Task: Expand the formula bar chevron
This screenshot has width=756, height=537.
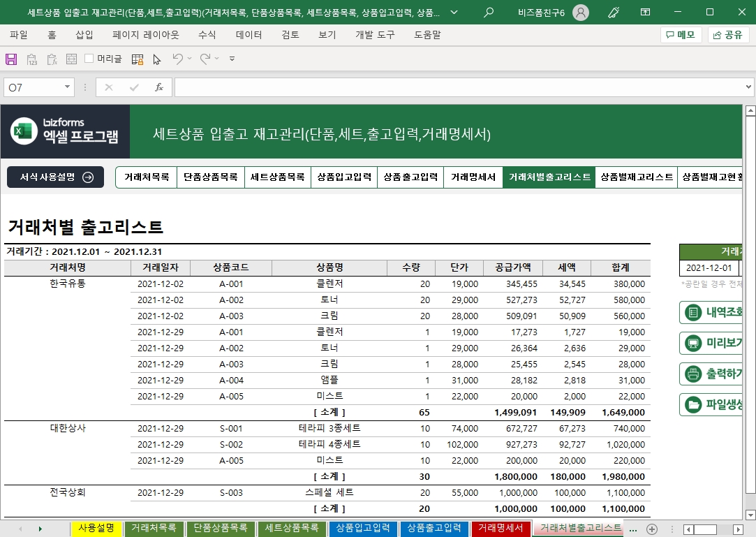Action: [749, 87]
